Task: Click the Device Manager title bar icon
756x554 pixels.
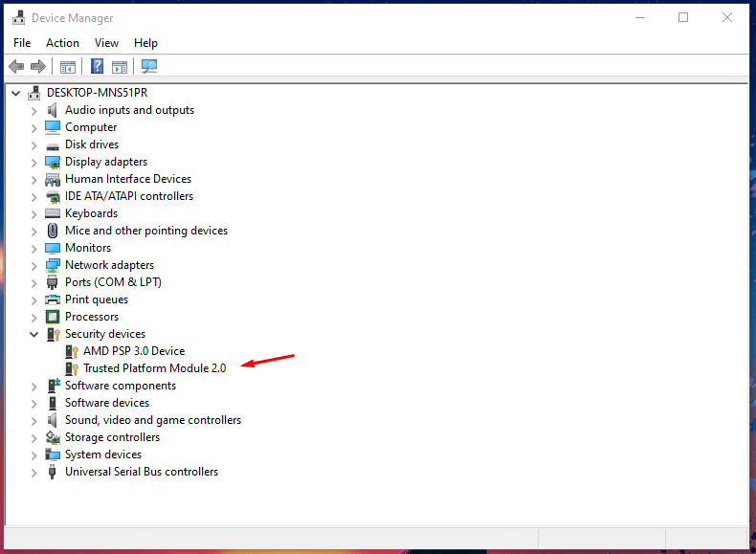Action: pyautogui.click(x=19, y=18)
